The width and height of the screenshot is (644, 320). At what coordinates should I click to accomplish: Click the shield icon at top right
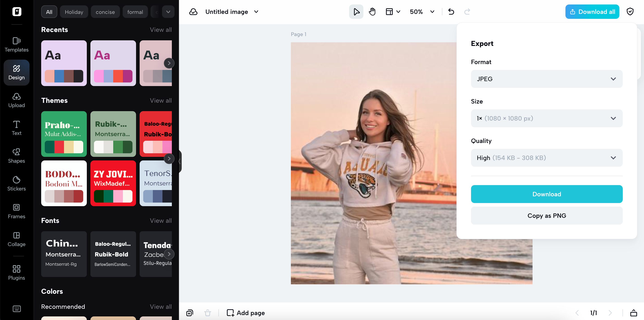(630, 12)
